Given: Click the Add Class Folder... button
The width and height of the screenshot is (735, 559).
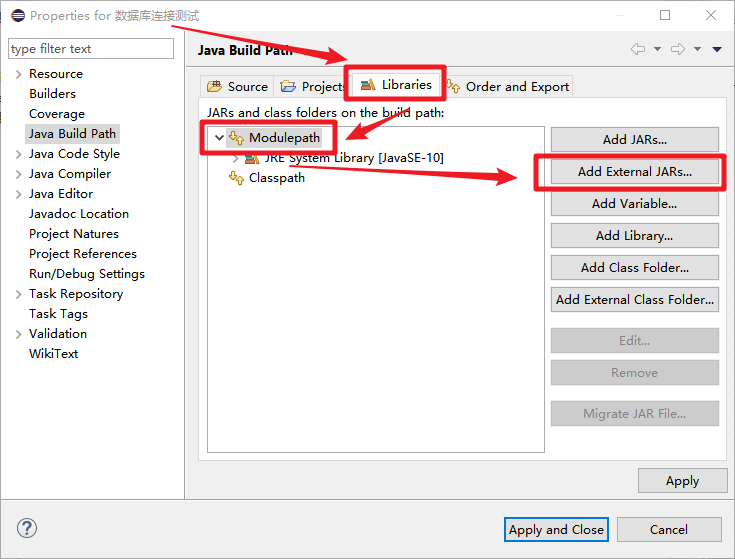Looking at the screenshot, I should click(635, 267).
